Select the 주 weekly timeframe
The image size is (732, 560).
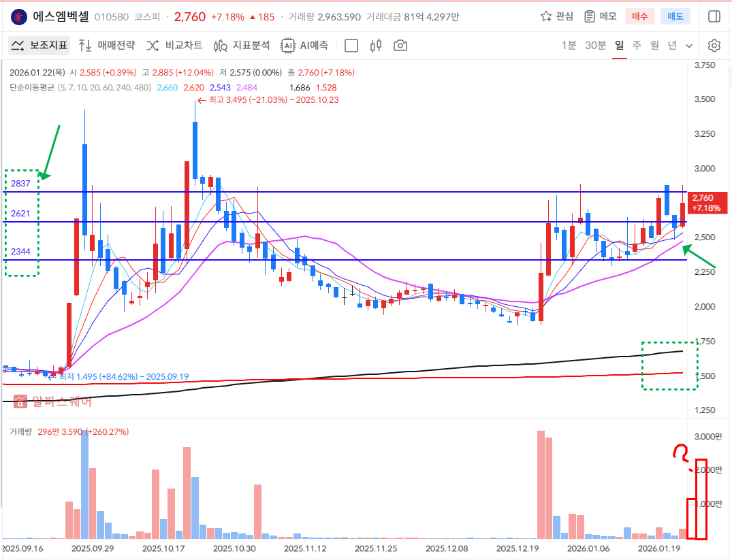pyautogui.click(x=637, y=46)
